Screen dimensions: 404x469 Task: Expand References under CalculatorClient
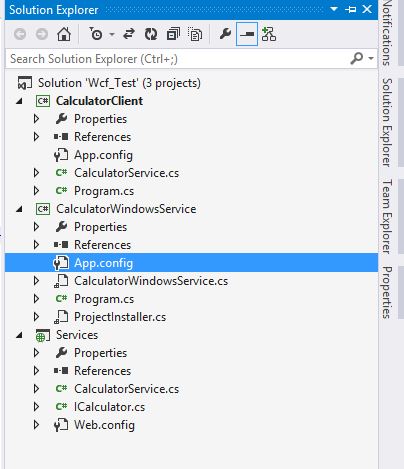point(36,137)
